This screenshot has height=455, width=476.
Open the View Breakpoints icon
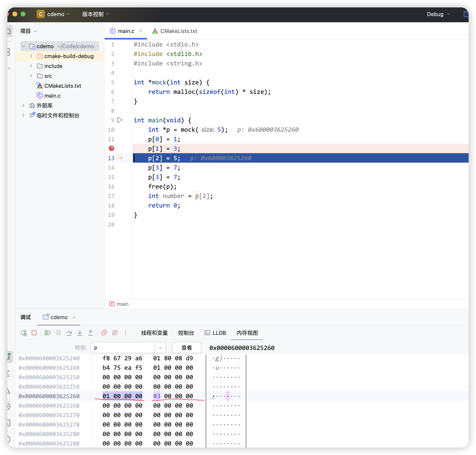click(x=104, y=333)
